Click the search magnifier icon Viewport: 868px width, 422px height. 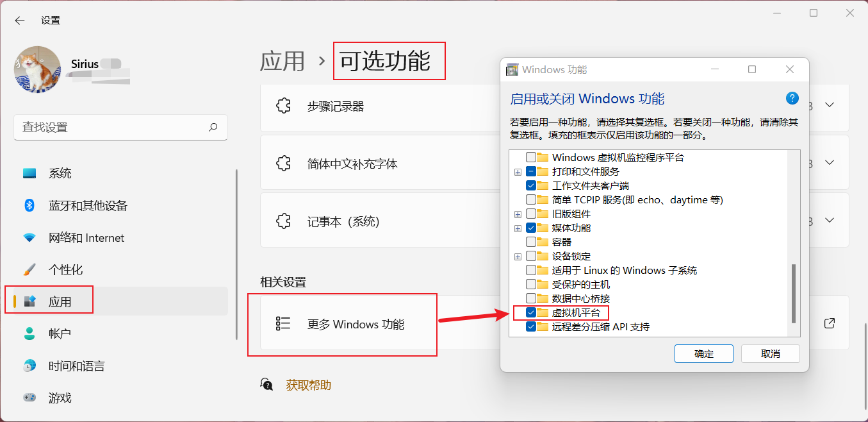pos(213,127)
